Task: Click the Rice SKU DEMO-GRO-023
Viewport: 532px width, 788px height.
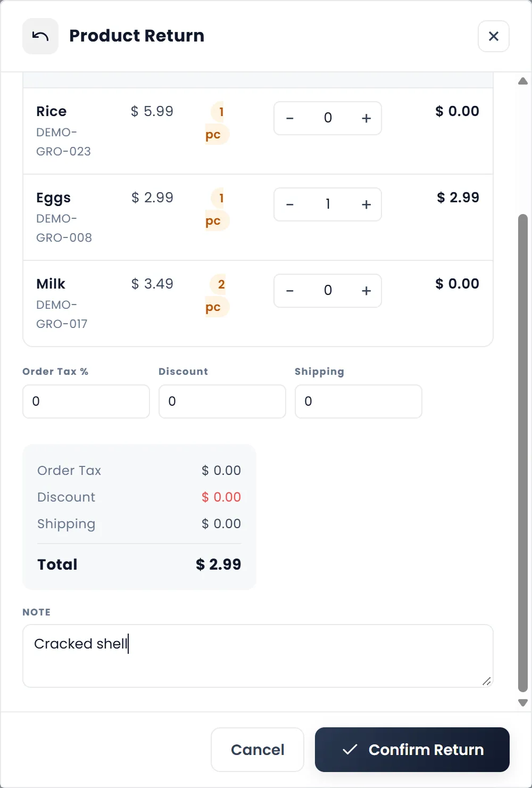Action: [x=63, y=142]
